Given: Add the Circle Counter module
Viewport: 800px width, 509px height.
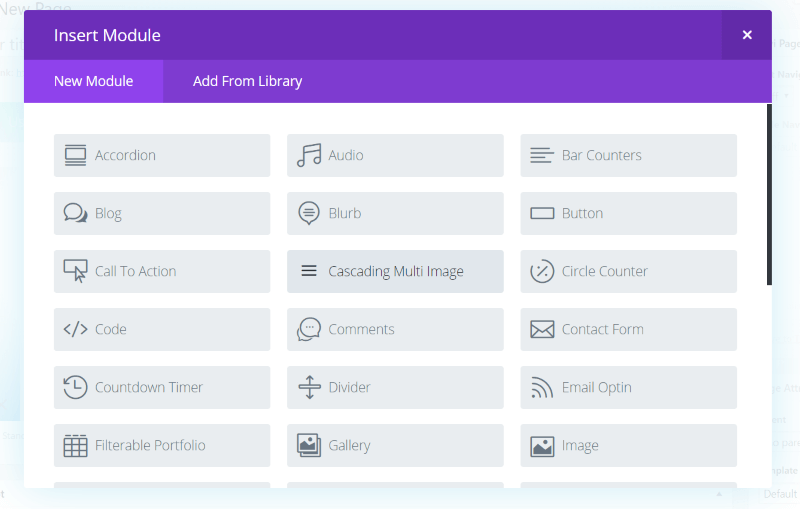Looking at the screenshot, I should 629,271.
